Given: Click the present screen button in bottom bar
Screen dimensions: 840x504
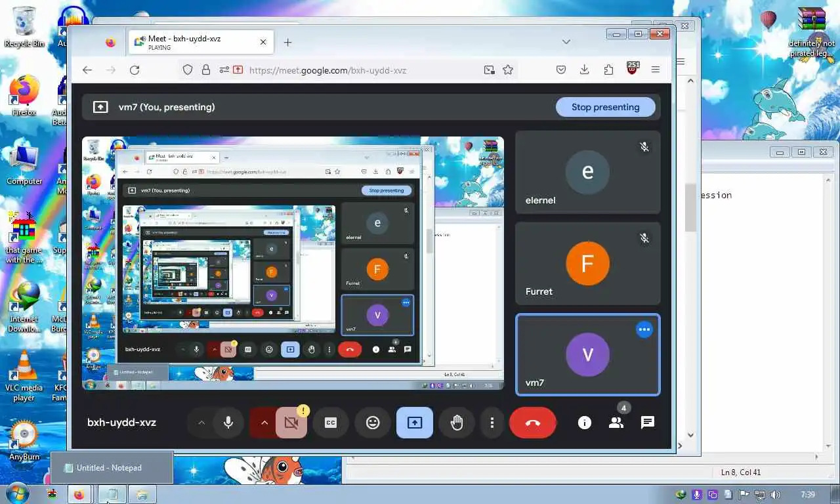Looking at the screenshot, I should [415, 423].
